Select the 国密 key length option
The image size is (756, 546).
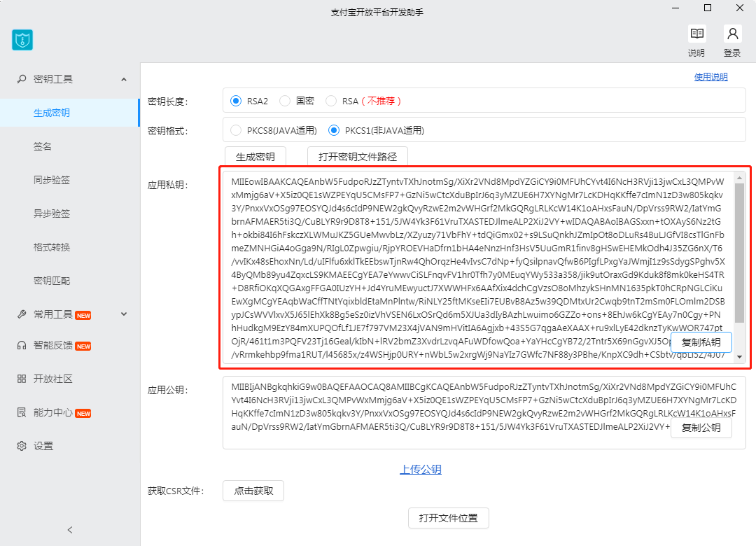(285, 101)
